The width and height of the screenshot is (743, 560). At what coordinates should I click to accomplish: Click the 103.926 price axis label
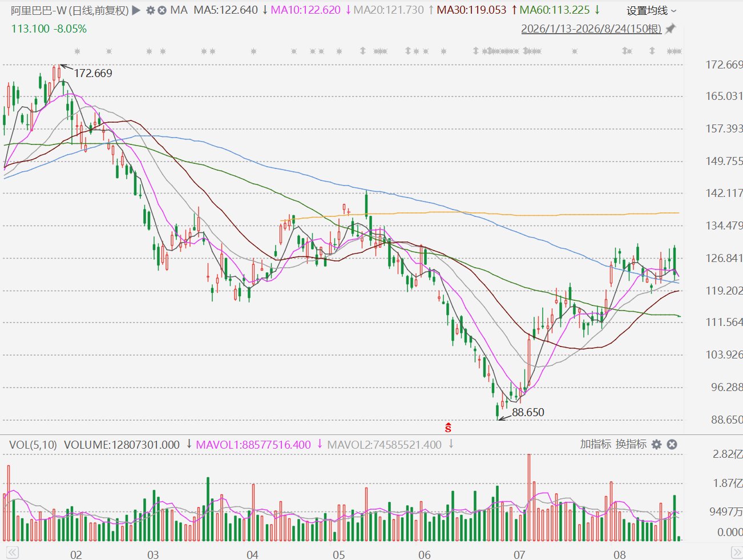click(x=724, y=354)
